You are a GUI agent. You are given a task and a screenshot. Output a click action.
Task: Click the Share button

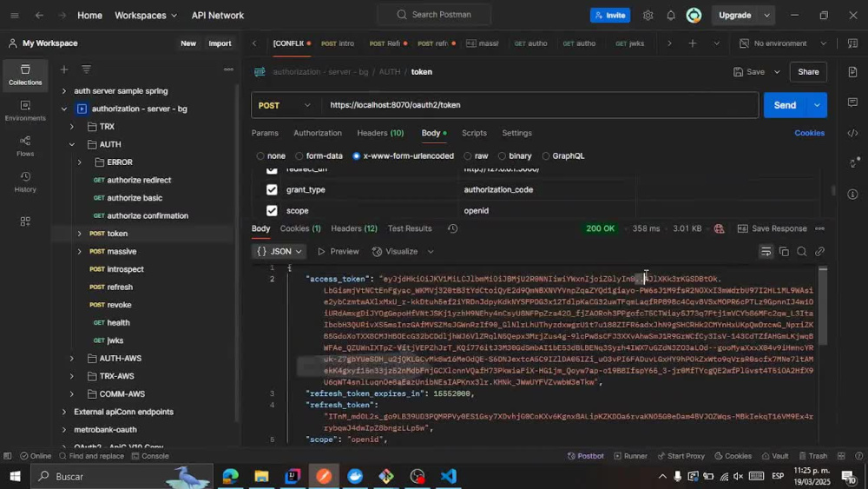click(808, 72)
